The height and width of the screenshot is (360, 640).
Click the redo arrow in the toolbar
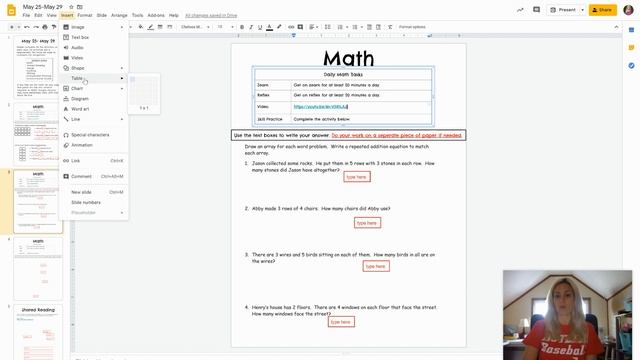[36, 27]
